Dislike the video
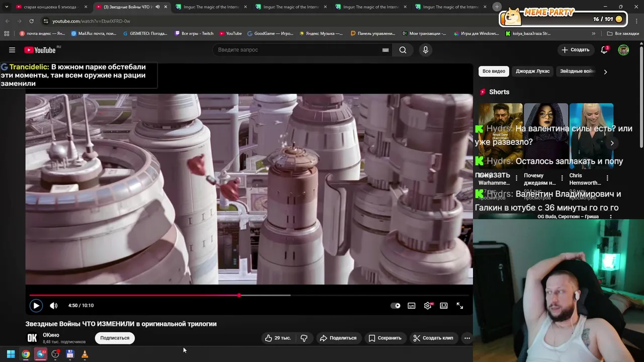This screenshot has width=644, height=362. [304, 338]
